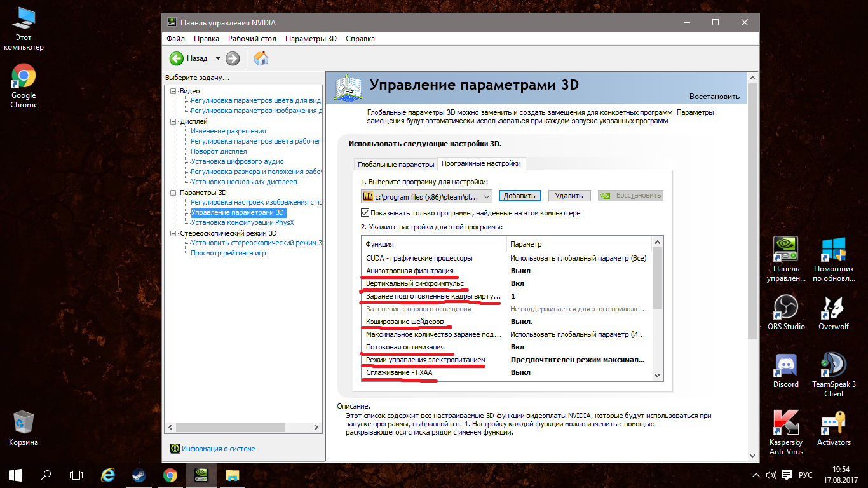Click settings list scroll down arrow
Image resolution: width=868 pixels, height=488 pixels.
[658, 376]
